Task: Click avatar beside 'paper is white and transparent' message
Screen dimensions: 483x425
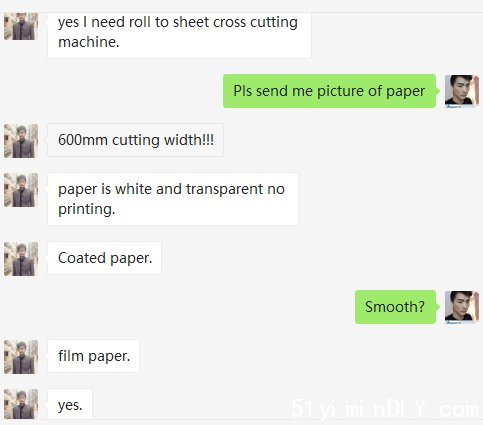Action: (21, 190)
